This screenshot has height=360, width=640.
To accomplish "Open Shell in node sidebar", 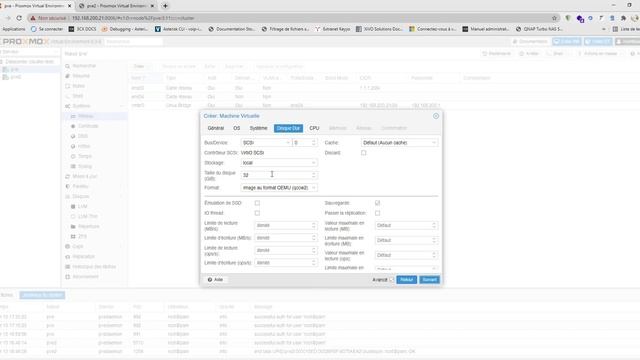I will pos(78,96).
